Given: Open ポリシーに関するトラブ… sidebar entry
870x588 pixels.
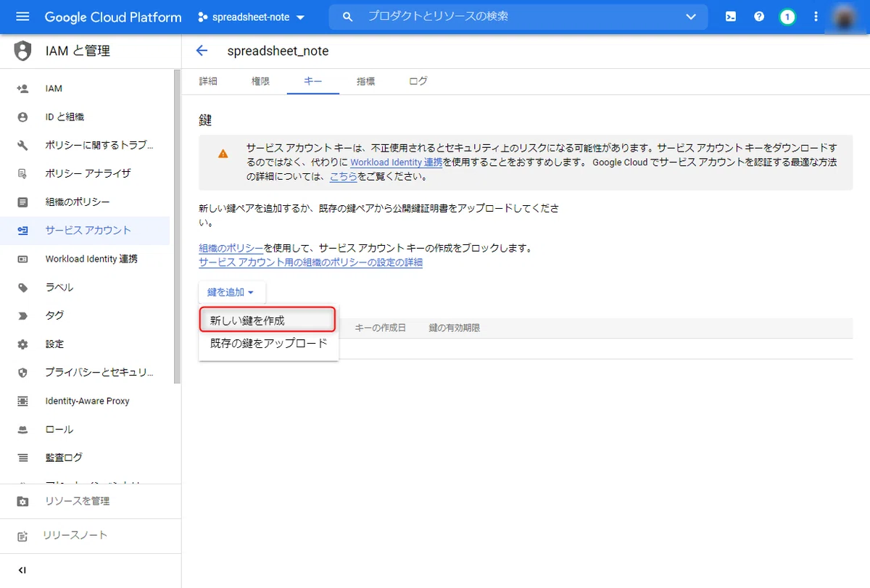Looking at the screenshot, I should tap(99, 145).
